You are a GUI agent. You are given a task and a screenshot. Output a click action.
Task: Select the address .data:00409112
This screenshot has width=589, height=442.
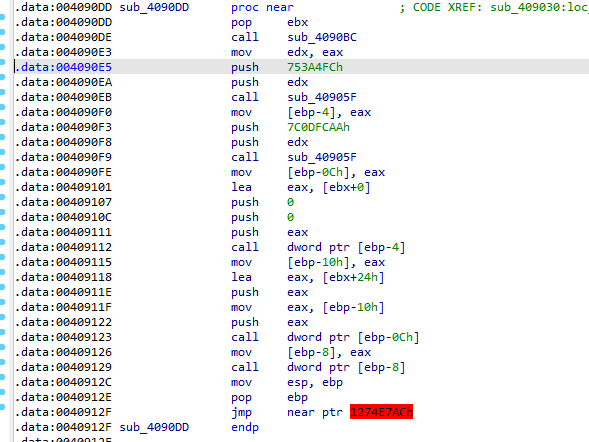coord(63,247)
